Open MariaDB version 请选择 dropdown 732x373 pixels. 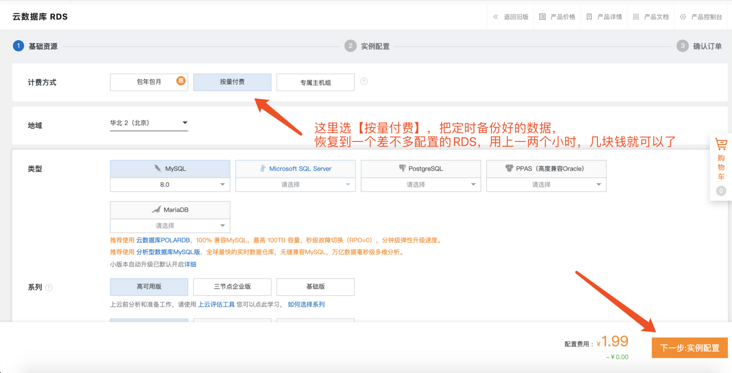[170, 225]
